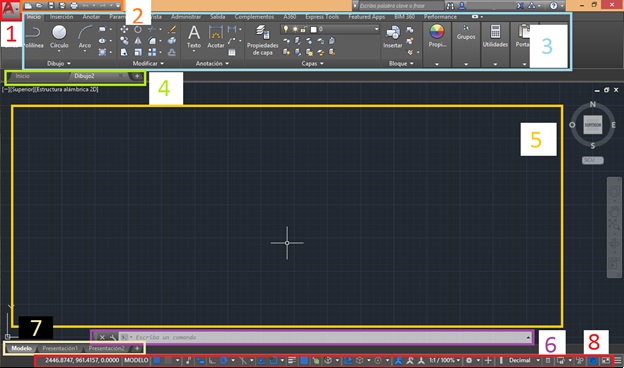Toggle polar tracking in status bar
The height and width of the screenshot is (368, 624).
coord(224,360)
